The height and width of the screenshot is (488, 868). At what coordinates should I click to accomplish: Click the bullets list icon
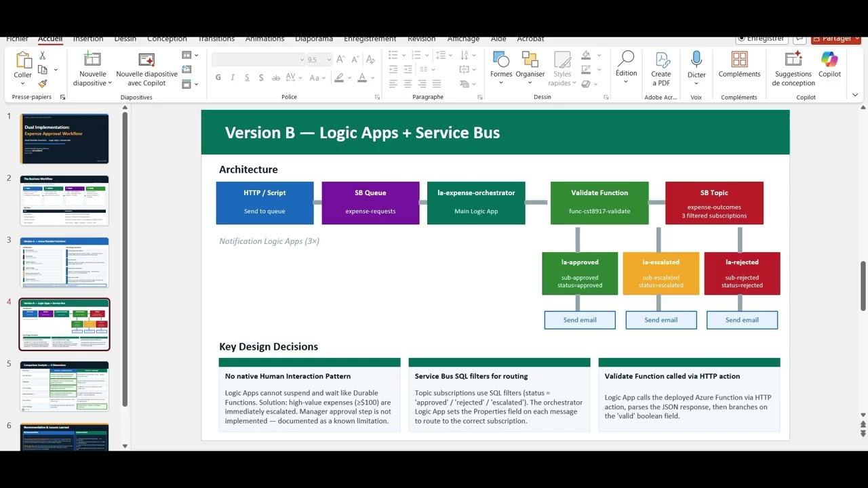(x=393, y=56)
